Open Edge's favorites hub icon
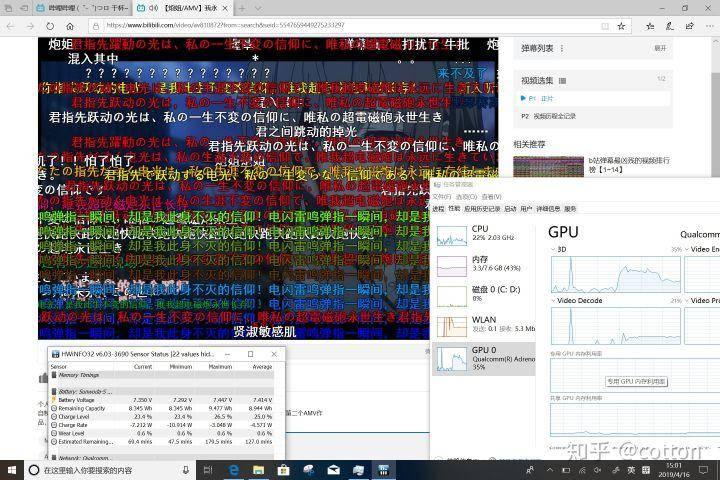Image resolution: width=720 pixels, height=480 pixels. [x=650, y=26]
